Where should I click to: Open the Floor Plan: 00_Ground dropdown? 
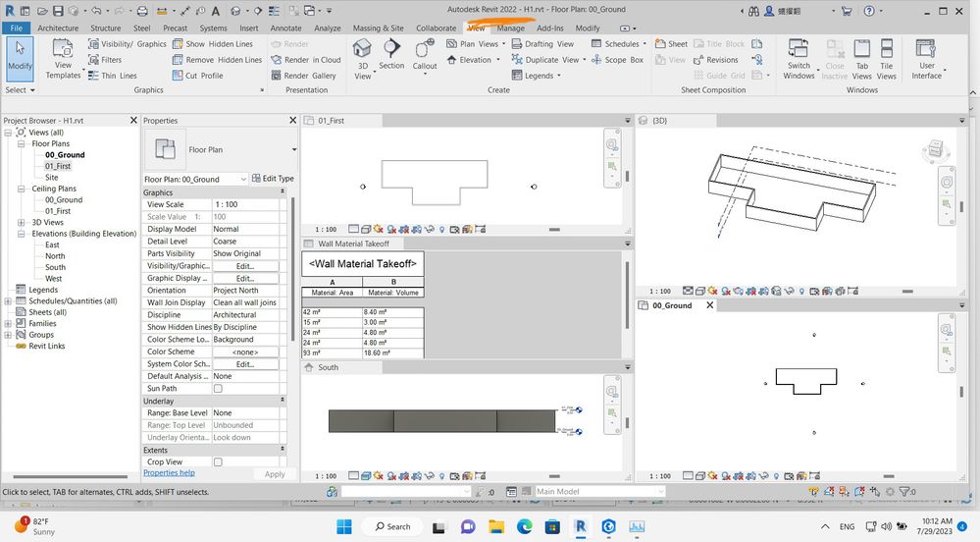coord(243,180)
